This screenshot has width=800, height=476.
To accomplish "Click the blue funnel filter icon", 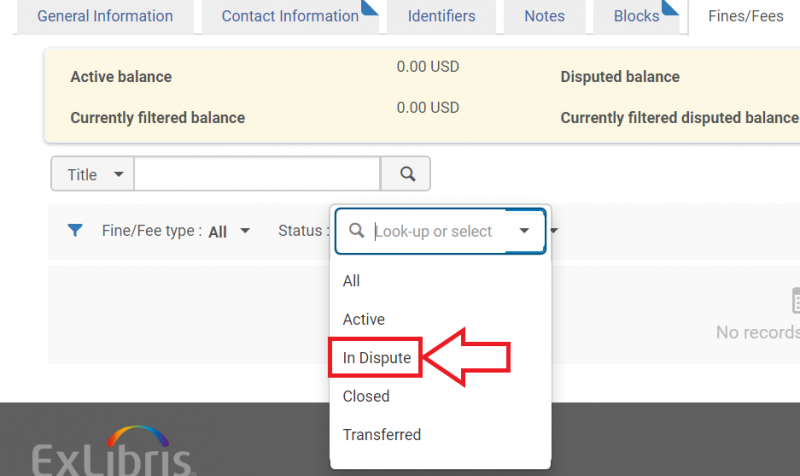I will coord(75,231).
